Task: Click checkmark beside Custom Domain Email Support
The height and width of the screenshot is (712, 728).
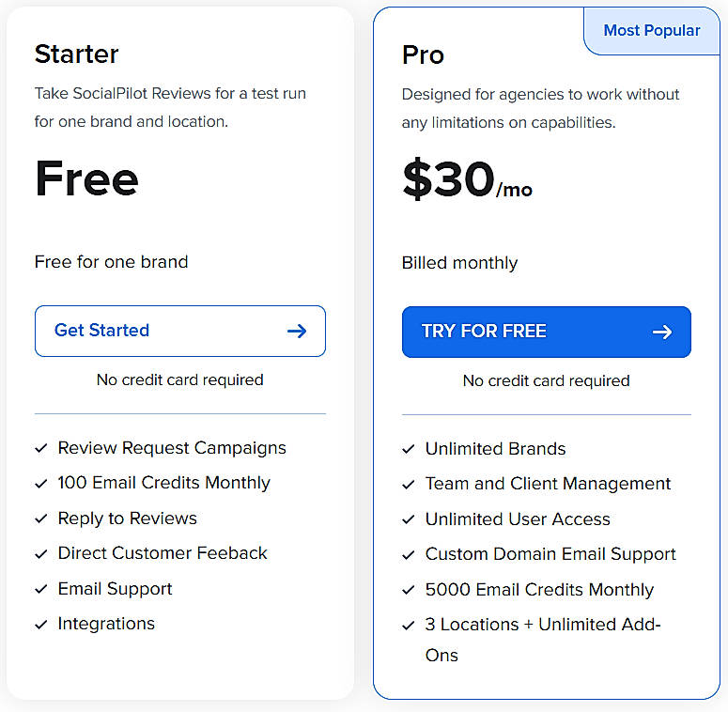Action: point(409,555)
